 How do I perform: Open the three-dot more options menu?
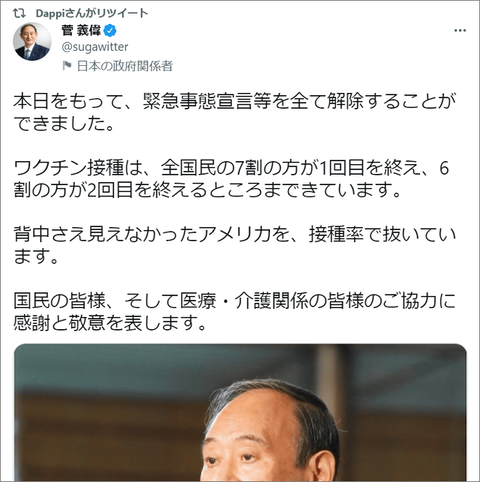point(460,31)
